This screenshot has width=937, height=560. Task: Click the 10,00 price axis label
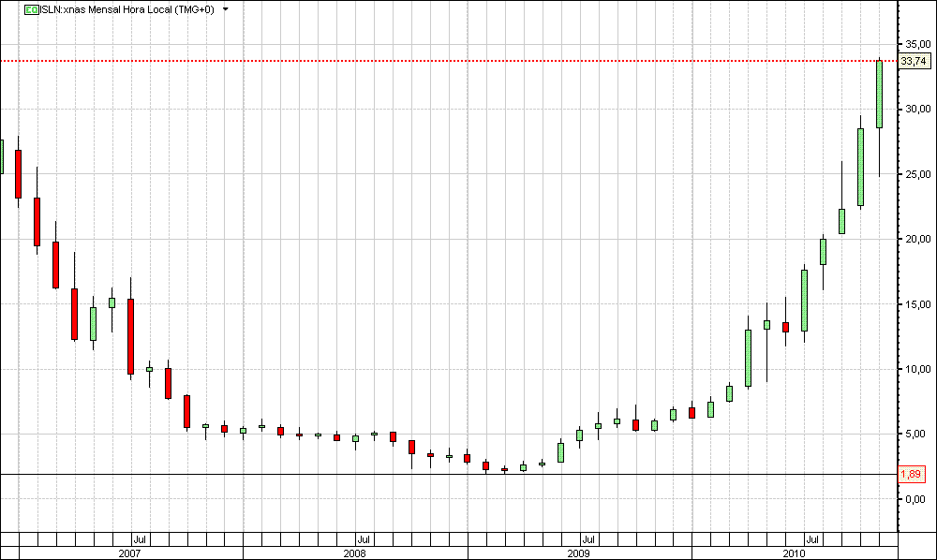(918, 369)
